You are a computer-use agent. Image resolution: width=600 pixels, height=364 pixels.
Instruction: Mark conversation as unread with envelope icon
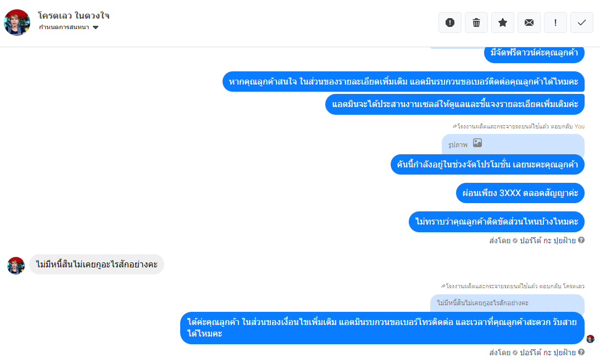pyautogui.click(x=529, y=23)
